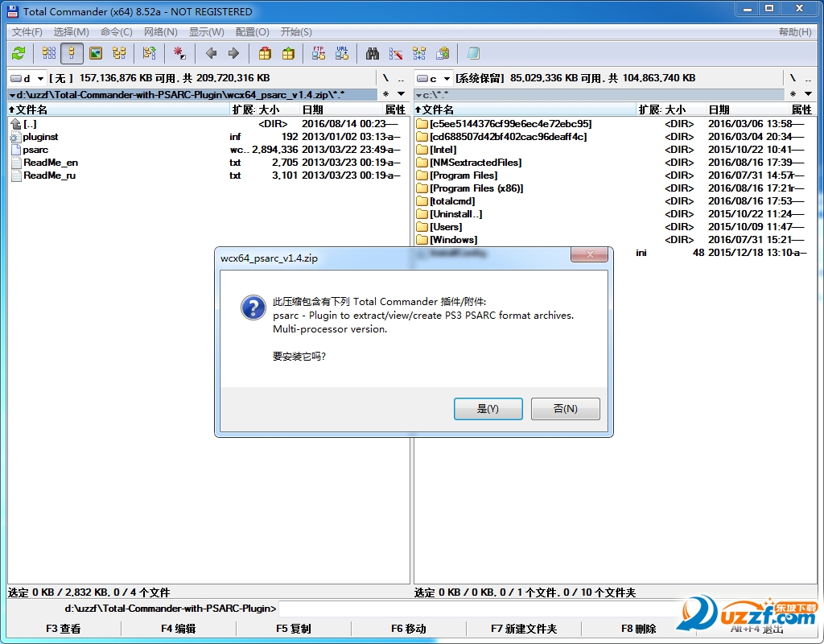Screen dimensions: 824x644
Task: Click right panel root directory backslash button
Action: (x=793, y=78)
